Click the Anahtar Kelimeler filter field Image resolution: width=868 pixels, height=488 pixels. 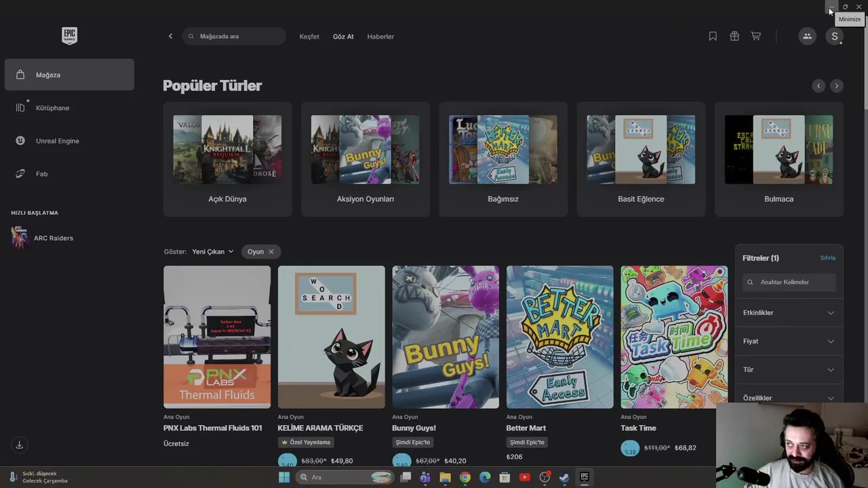point(789,282)
